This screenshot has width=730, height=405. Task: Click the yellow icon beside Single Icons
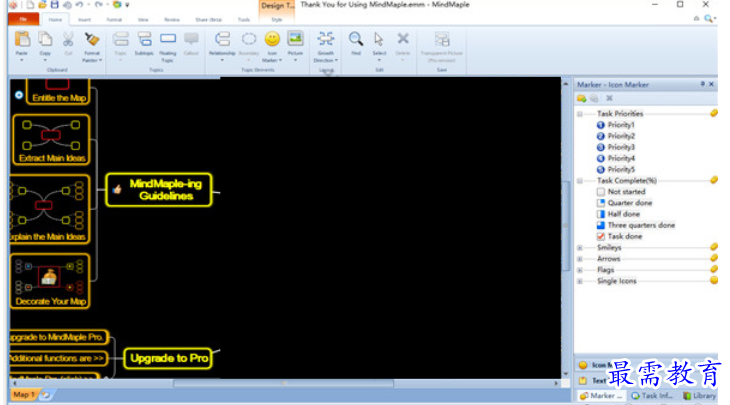(713, 280)
